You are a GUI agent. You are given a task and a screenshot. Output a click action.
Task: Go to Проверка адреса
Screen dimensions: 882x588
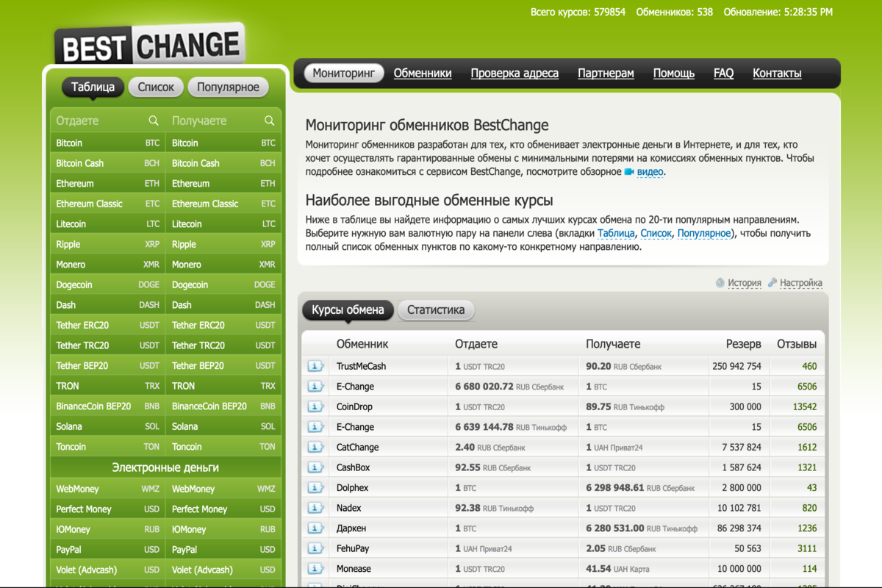pos(514,73)
